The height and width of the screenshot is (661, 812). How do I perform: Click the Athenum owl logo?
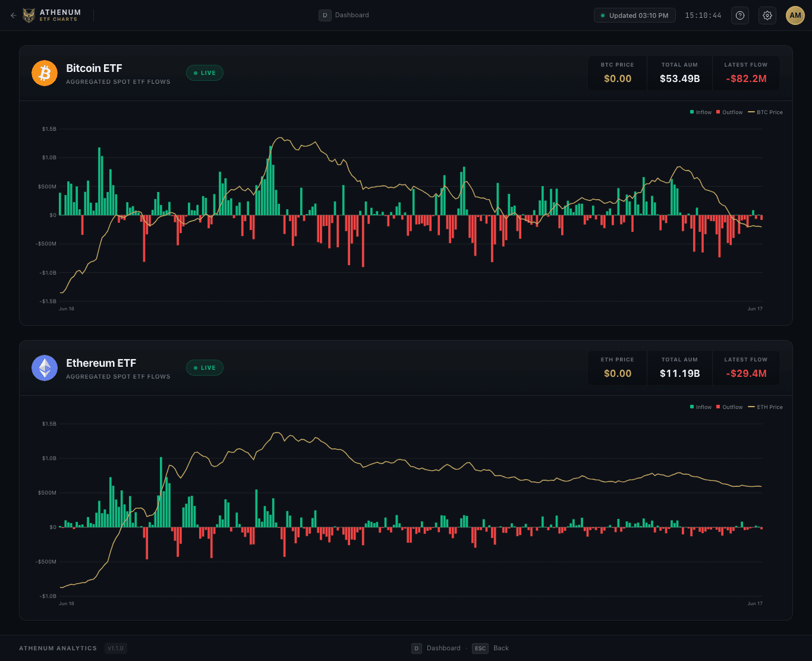29,15
